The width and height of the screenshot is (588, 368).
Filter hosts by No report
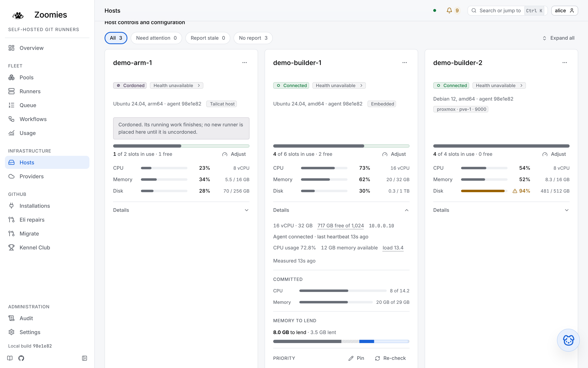point(253,38)
